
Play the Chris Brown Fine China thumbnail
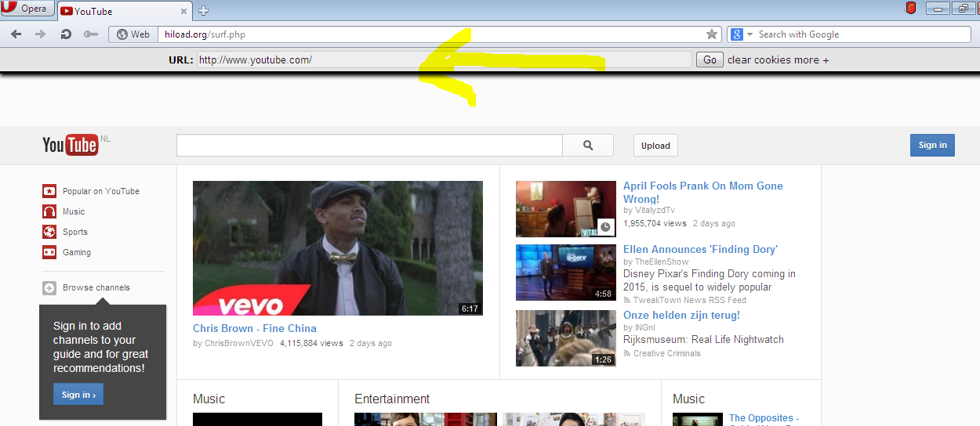click(x=338, y=248)
